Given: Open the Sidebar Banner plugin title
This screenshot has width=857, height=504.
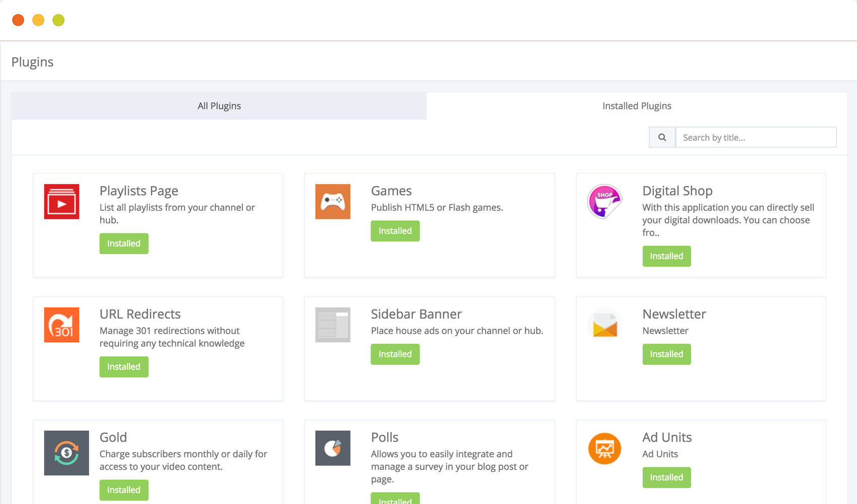Looking at the screenshot, I should 416,314.
